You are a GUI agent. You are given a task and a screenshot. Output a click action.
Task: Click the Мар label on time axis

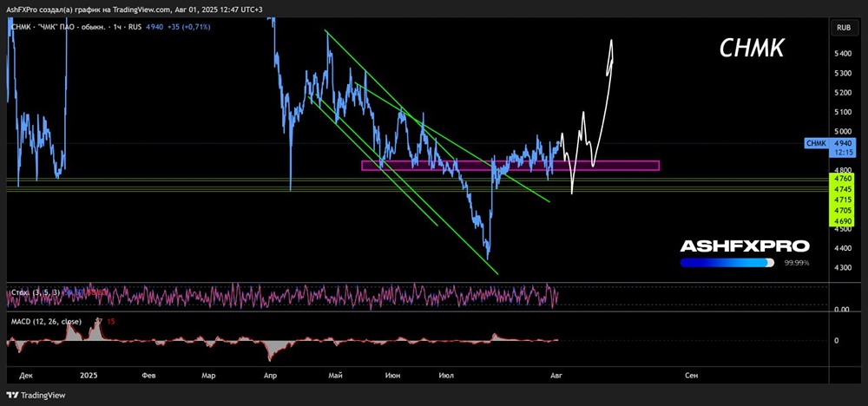(x=208, y=376)
